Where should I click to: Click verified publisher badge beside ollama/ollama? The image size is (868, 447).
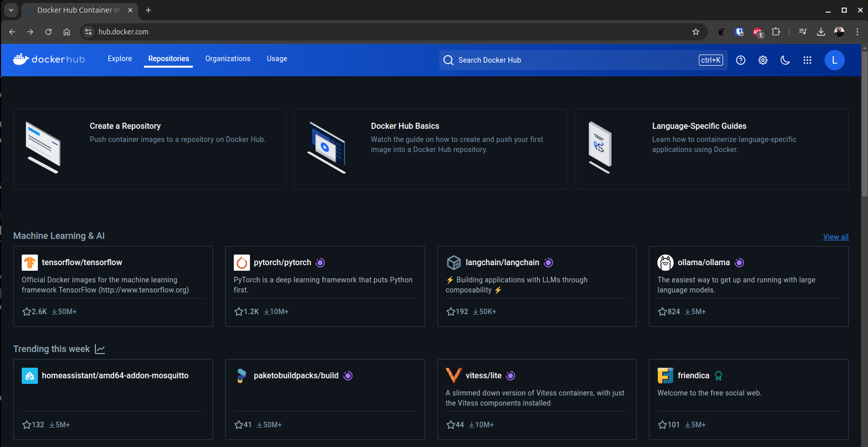pyautogui.click(x=739, y=263)
